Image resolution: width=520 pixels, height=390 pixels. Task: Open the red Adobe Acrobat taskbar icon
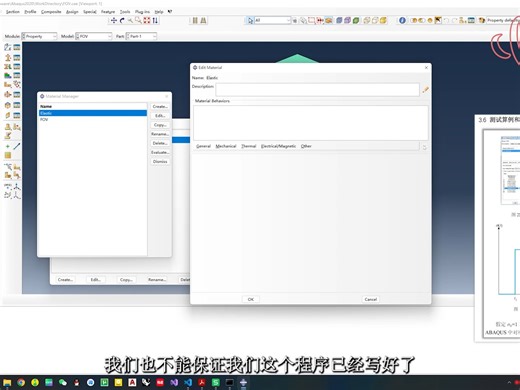pyautogui.click(x=202, y=383)
